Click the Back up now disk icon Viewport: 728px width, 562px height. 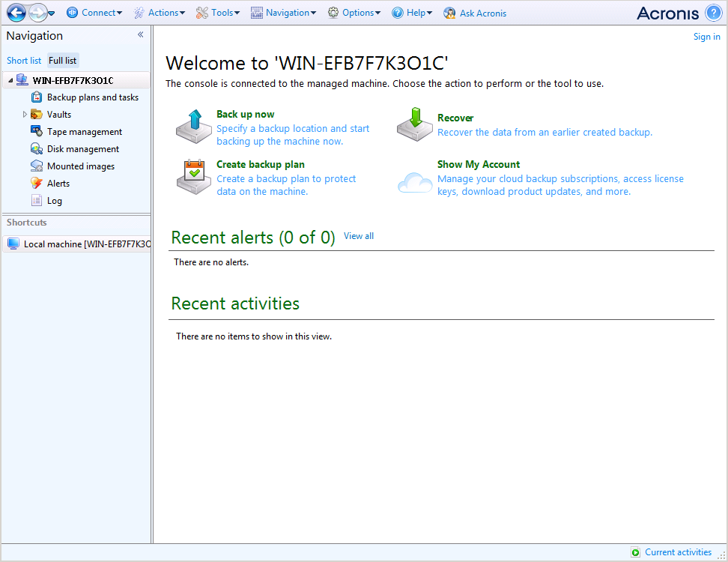pos(194,127)
